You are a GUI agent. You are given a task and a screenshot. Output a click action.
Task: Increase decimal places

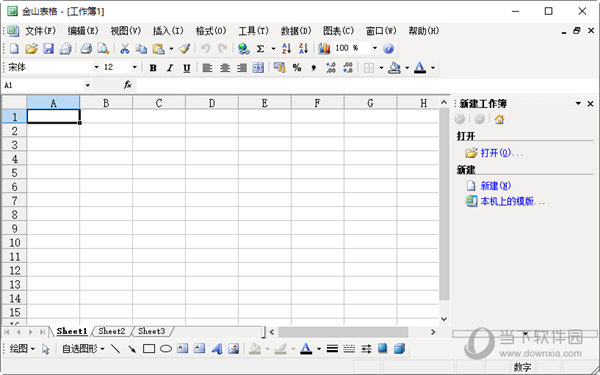coord(331,68)
